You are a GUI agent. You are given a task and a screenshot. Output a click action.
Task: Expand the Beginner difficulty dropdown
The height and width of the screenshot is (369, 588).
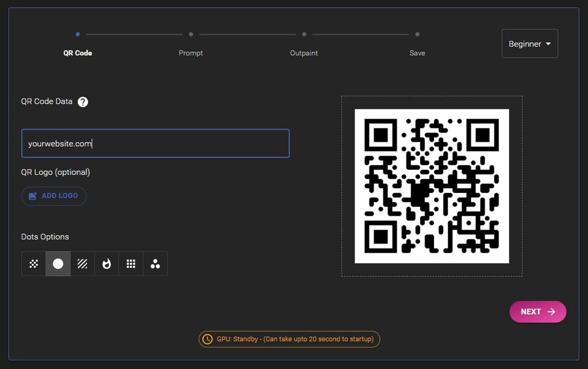click(530, 44)
